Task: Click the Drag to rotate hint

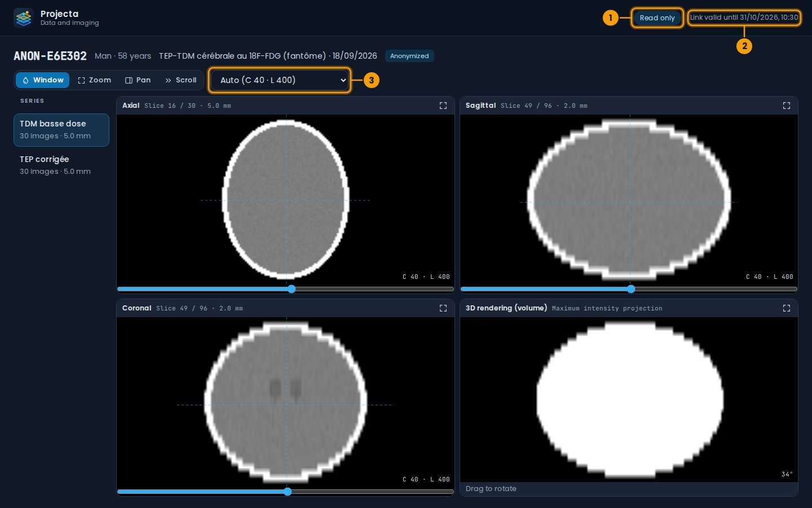Action: click(491, 489)
